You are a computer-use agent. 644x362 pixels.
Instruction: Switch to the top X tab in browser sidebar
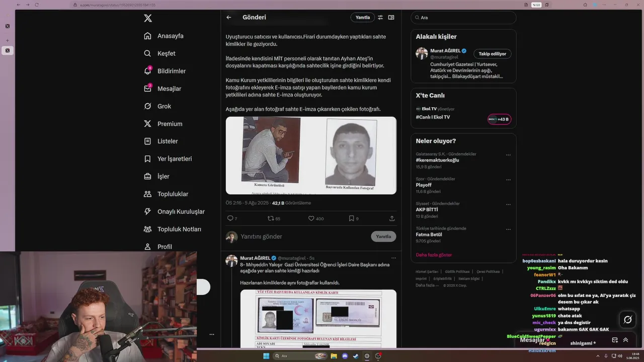(8, 26)
